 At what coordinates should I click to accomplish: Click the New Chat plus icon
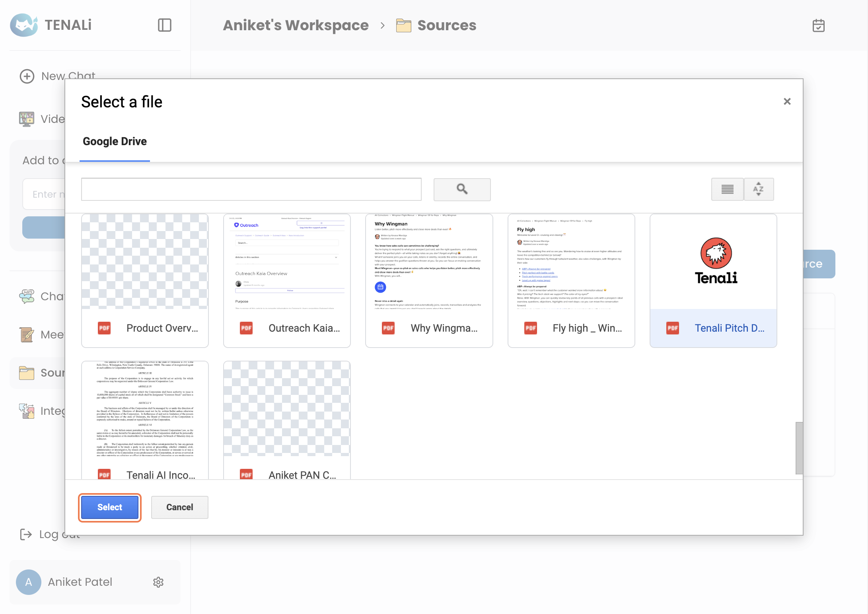(27, 76)
